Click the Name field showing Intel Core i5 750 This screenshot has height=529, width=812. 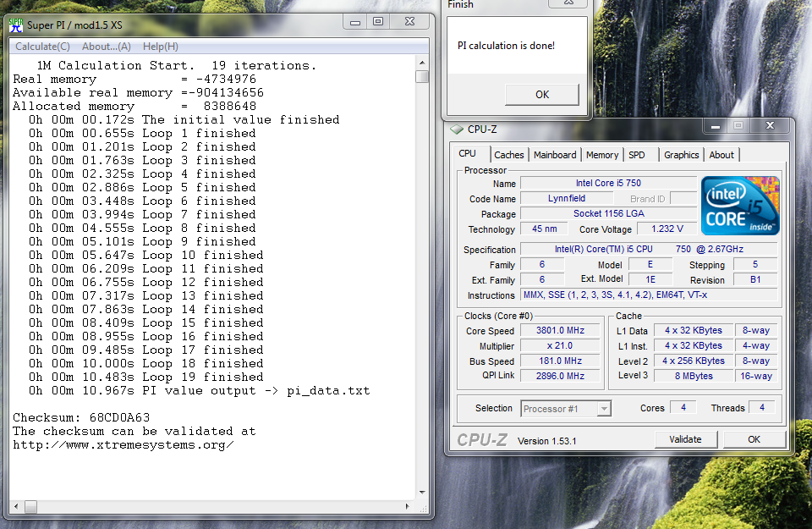608,184
